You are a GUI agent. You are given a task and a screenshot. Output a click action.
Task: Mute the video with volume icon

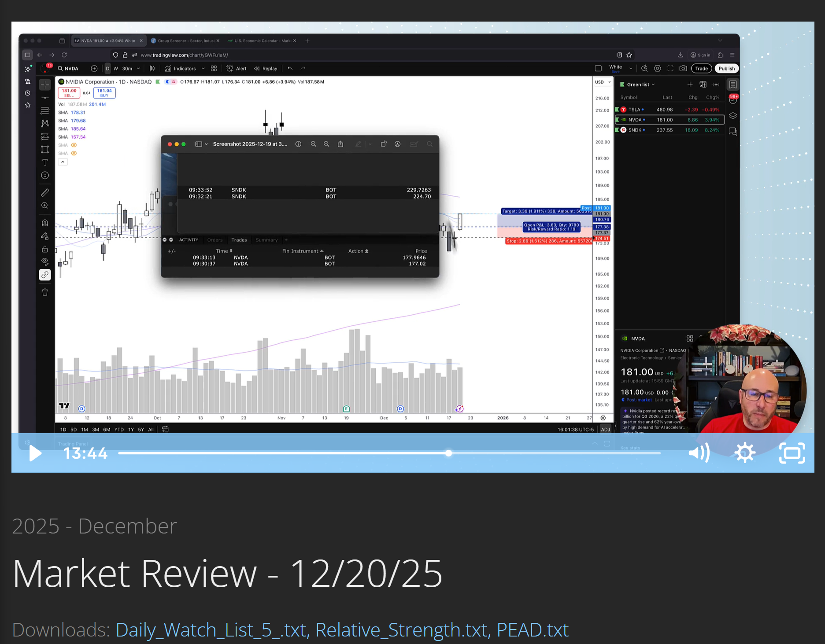[699, 453]
